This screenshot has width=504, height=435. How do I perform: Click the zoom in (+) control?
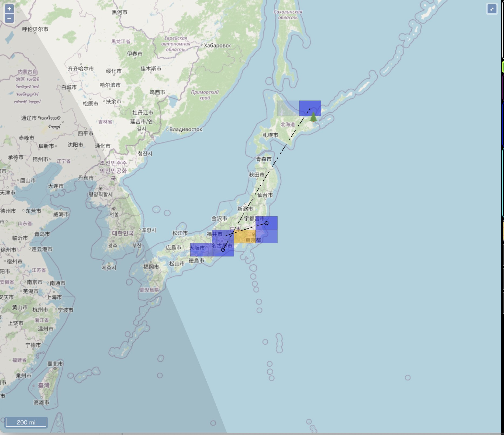point(9,9)
